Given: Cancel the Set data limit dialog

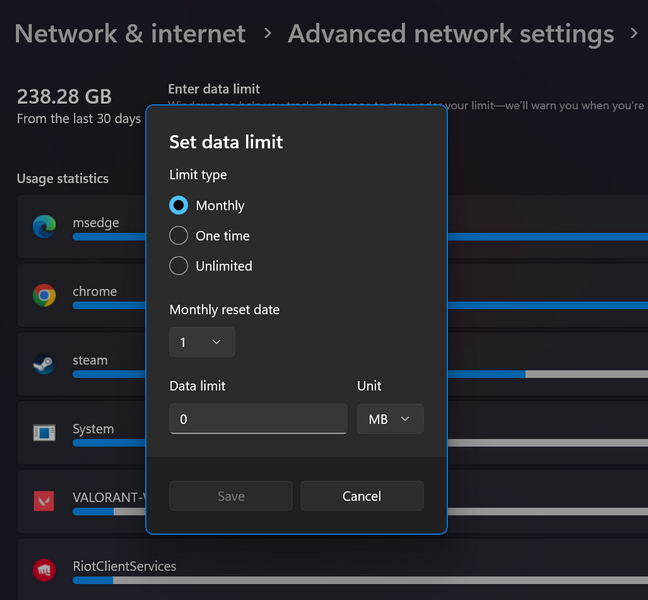Looking at the screenshot, I should coord(362,496).
